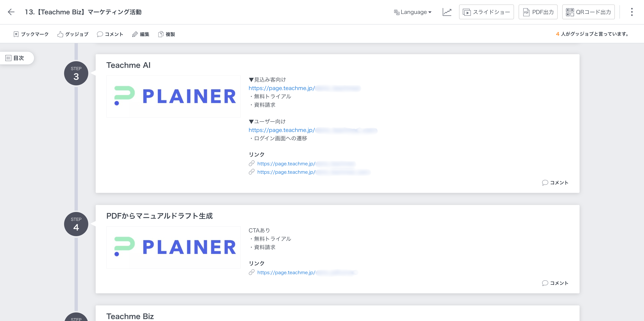This screenshot has height=321, width=644.
Task: Select the STEP 3 timeline marker
Action: coord(76,73)
